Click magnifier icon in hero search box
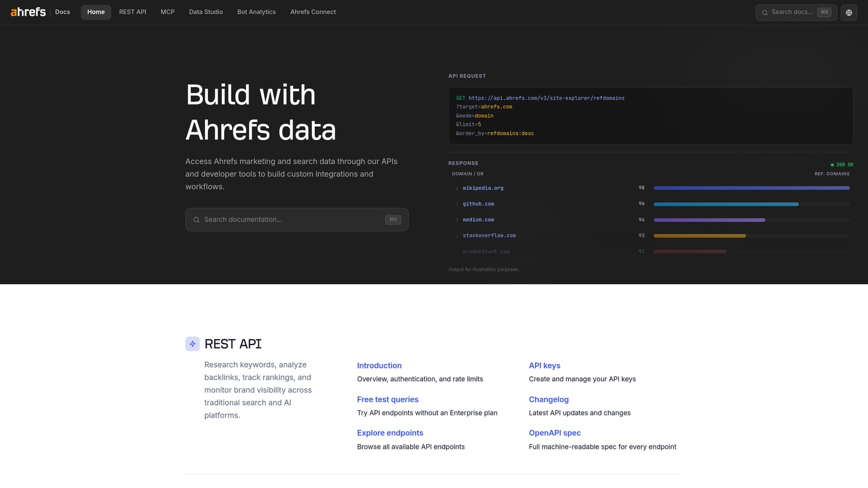 tap(196, 220)
